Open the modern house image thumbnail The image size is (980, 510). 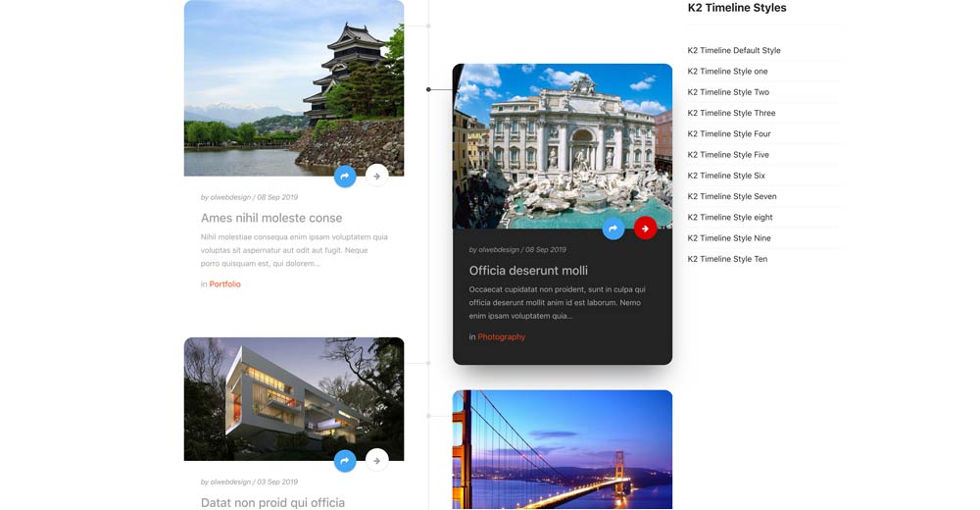tap(294, 399)
